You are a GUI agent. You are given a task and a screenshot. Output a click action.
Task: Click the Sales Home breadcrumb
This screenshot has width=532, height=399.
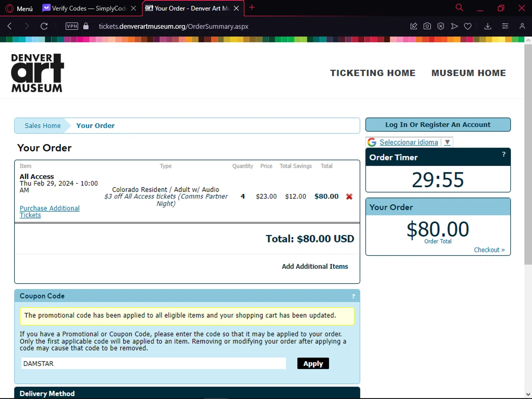coord(43,126)
